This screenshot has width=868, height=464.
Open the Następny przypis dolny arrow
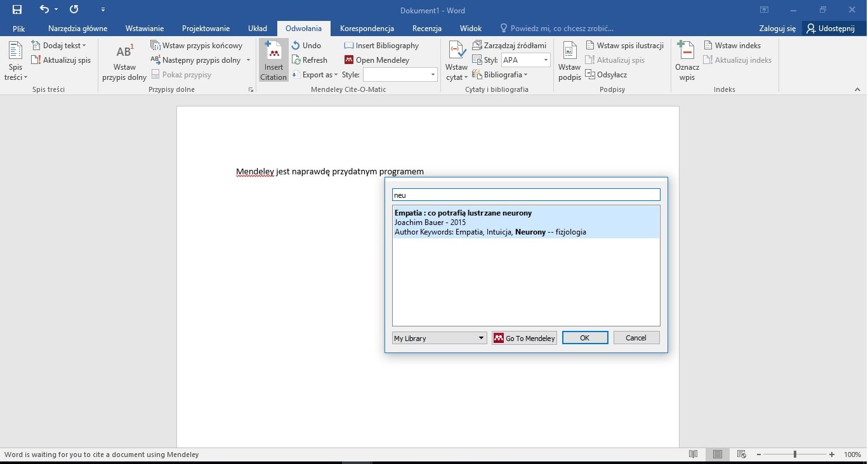point(248,60)
